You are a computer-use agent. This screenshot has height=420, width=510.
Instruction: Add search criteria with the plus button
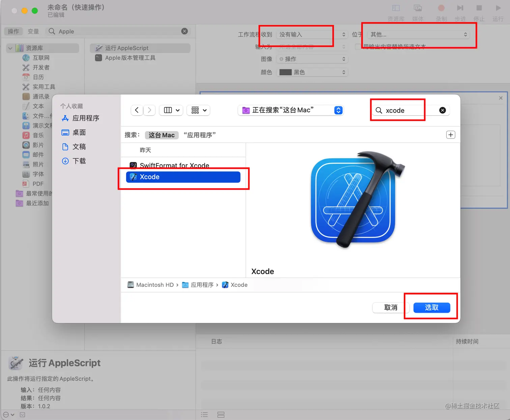pyautogui.click(x=451, y=135)
